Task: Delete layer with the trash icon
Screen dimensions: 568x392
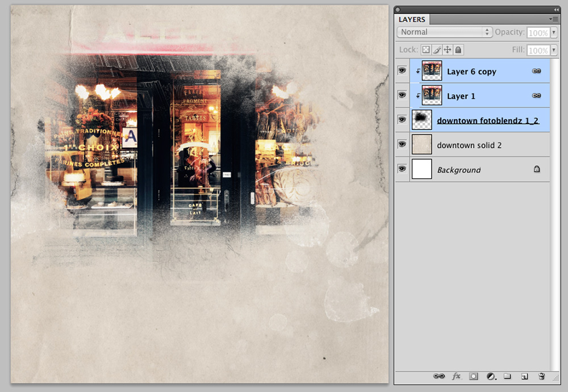Action: click(541, 376)
